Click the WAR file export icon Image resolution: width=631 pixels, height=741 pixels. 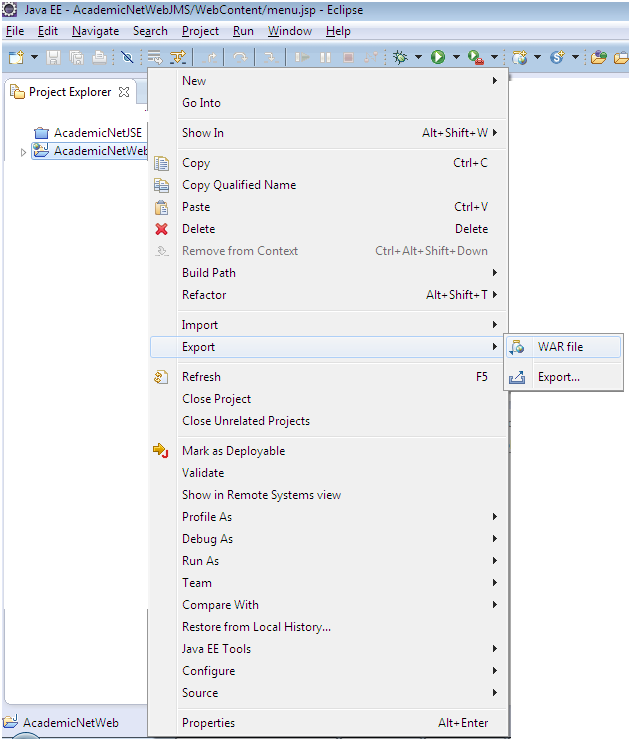pos(517,347)
